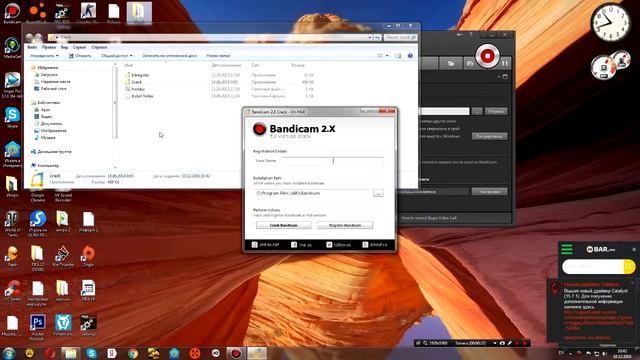Toggle the Explorer preview pane icon
Image resolution: width=640 pixels, height=360 pixels.
pyautogui.click(x=398, y=56)
